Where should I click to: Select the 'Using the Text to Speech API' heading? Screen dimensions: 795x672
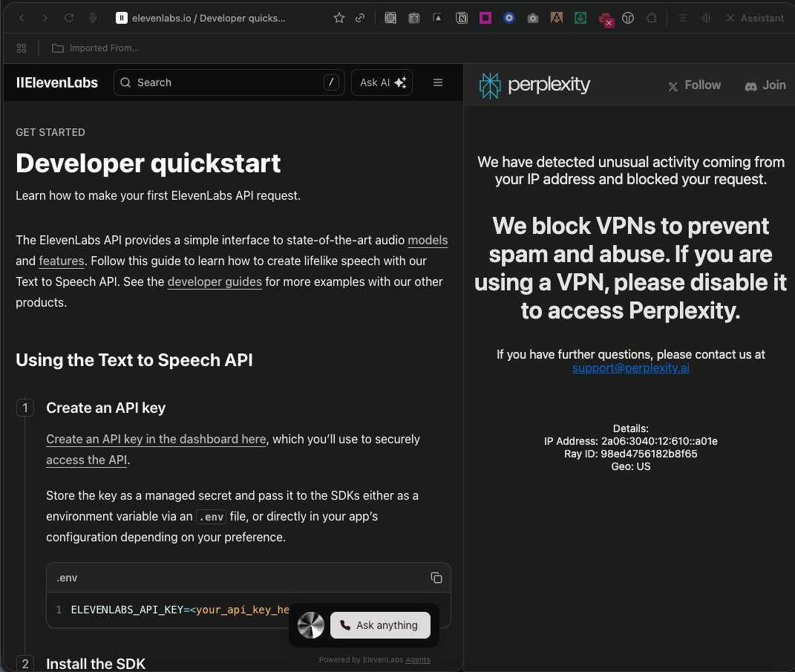coord(134,360)
